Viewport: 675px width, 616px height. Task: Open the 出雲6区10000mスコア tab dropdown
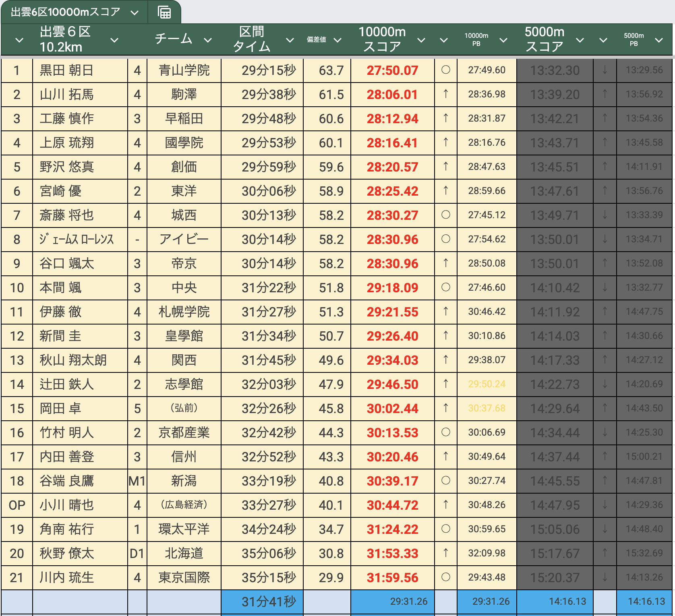[135, 12]
